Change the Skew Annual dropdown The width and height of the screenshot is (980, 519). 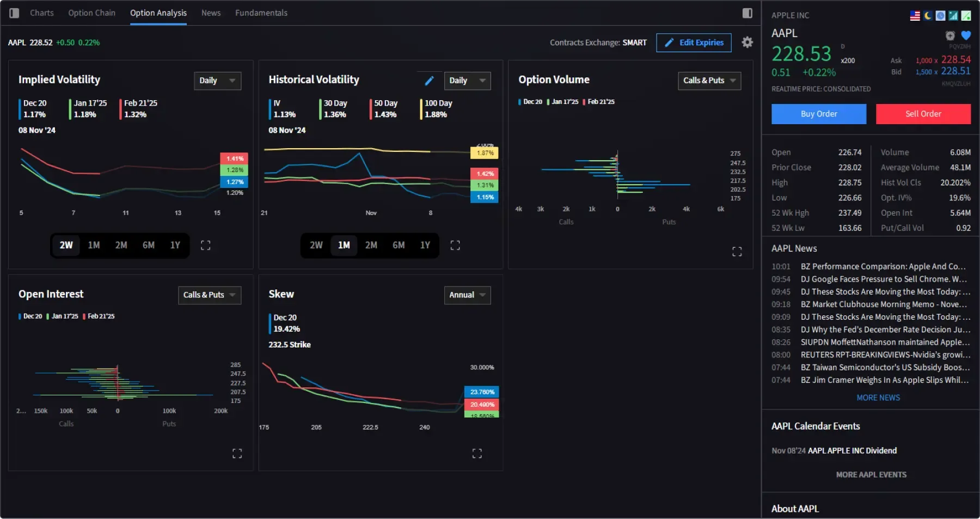(x=467, y=295)
